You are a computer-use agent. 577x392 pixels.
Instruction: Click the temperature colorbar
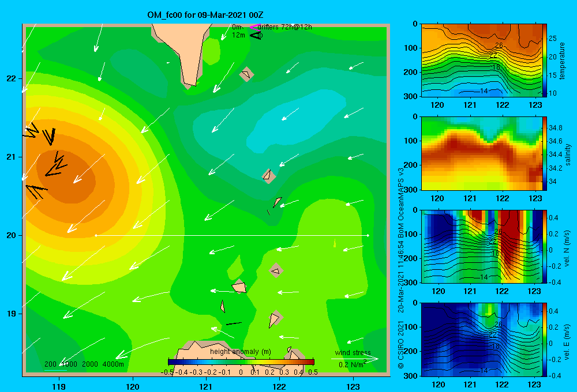point(545,61)
